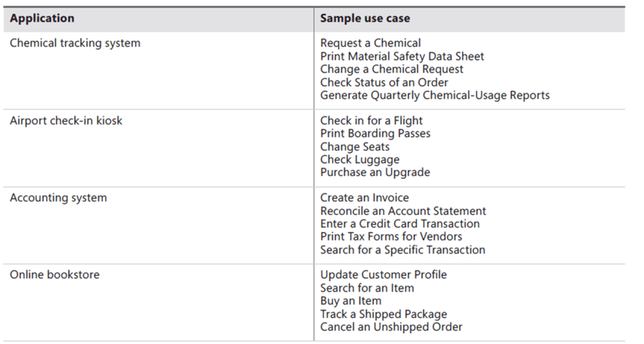The image size is (644, 344).
Task: Click Reconcile an Account Statement
Action: [403, 211]
